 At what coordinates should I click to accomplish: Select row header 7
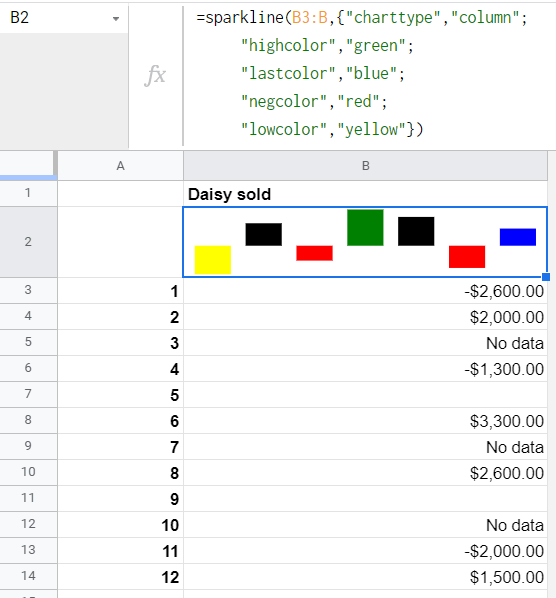28,394
